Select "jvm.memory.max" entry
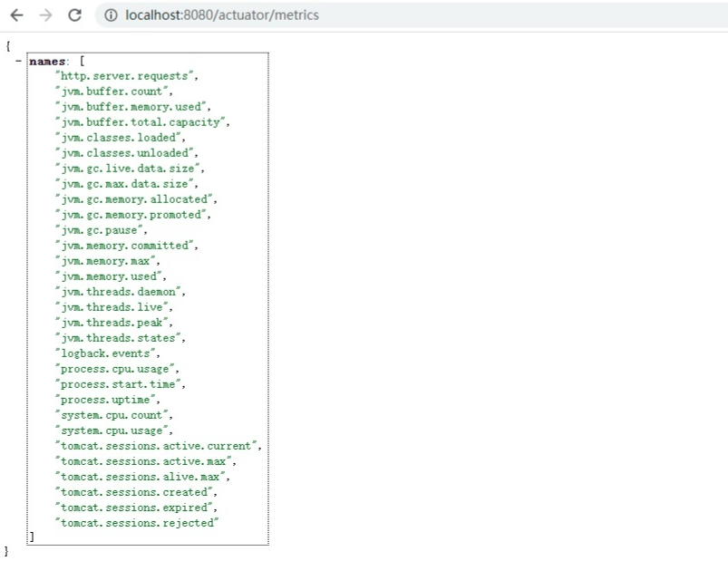 pyautogui.click(x=105, y=261)
